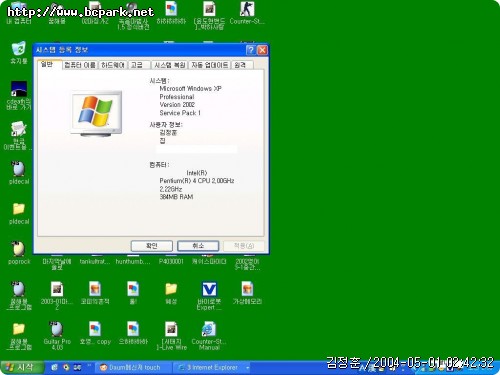Select the 가상메모리 file icon

click(247, 289)
